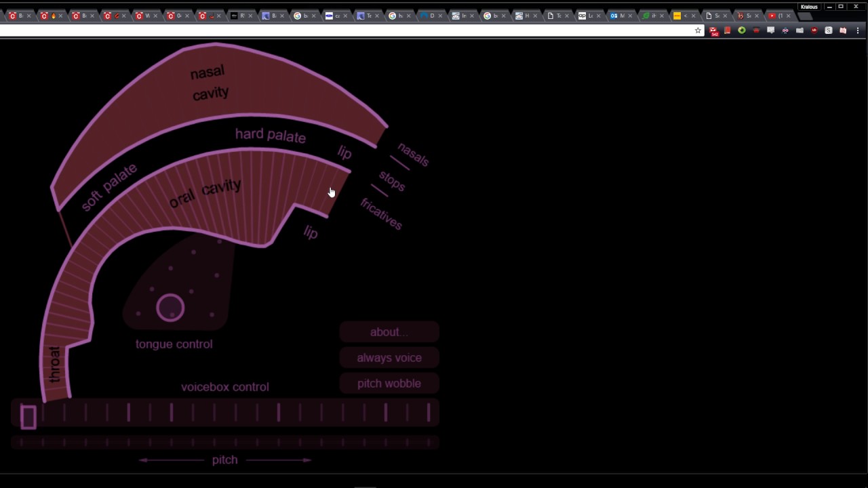
Task: Click the voicebox control caption
Action: tap(225, 387)
